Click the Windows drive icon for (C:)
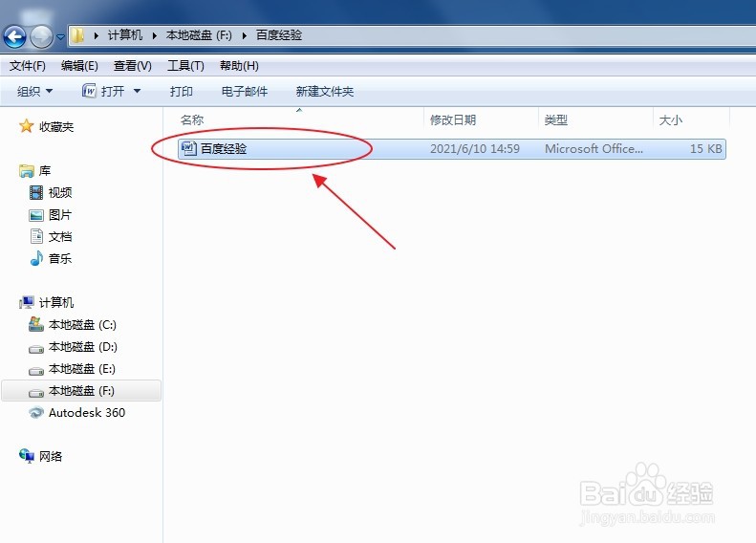 coord(36,324)
